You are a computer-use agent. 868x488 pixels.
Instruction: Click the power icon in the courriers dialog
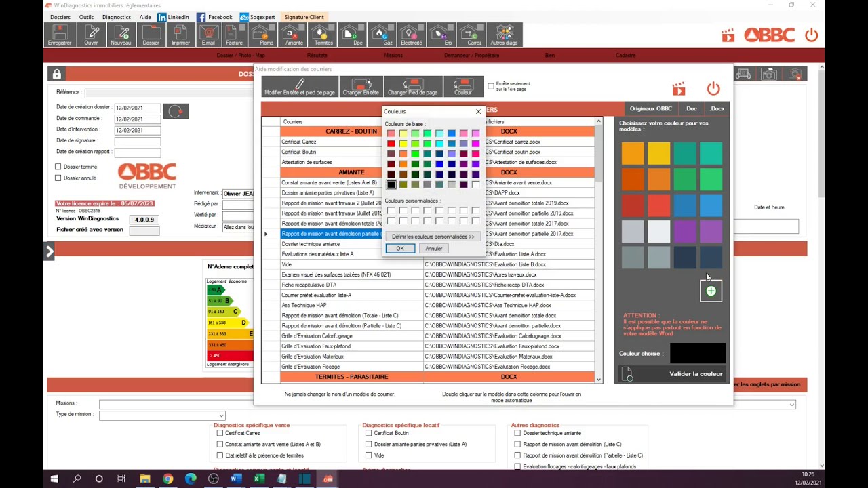713,89
